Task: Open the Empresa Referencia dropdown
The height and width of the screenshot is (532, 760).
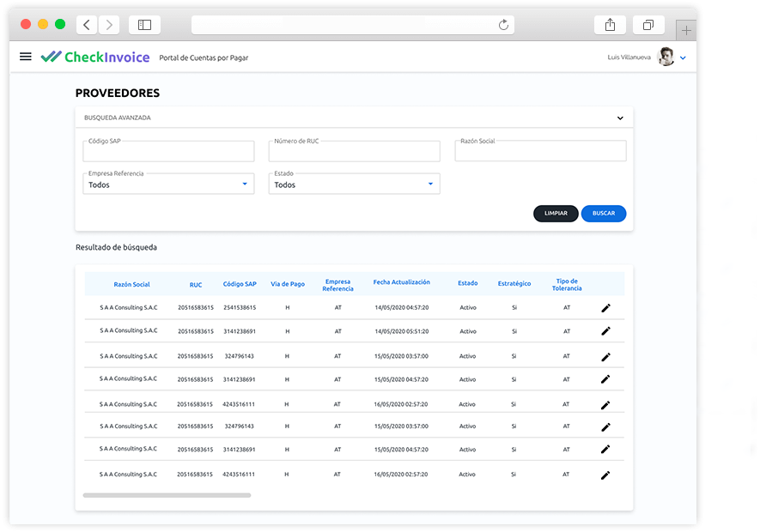Action: (x=168, y=184)
